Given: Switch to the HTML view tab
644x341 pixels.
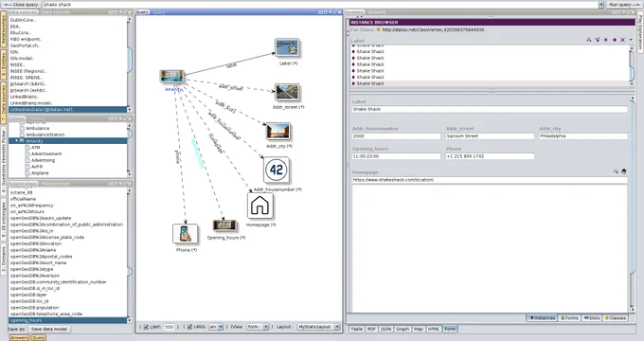Looking at the screenshot, I should click(434, 329).
